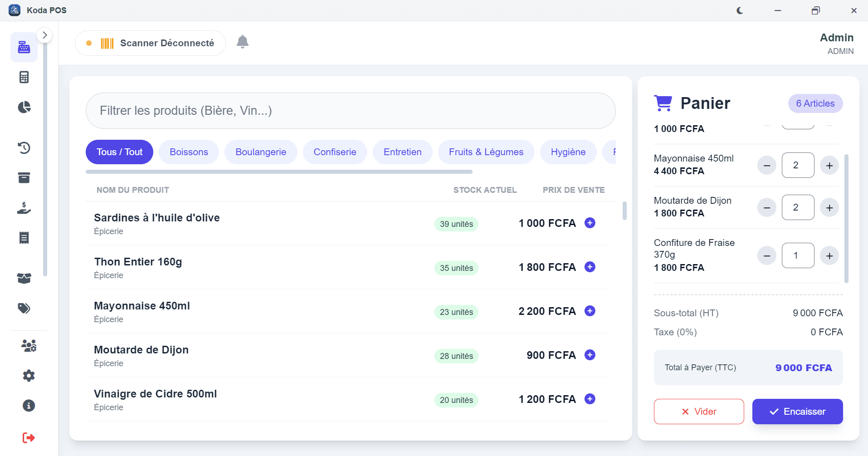The height and width of the screenshot is (456, 868).
Task: Click Confiture de Fraise quantity field
Action: pos(798,255)
